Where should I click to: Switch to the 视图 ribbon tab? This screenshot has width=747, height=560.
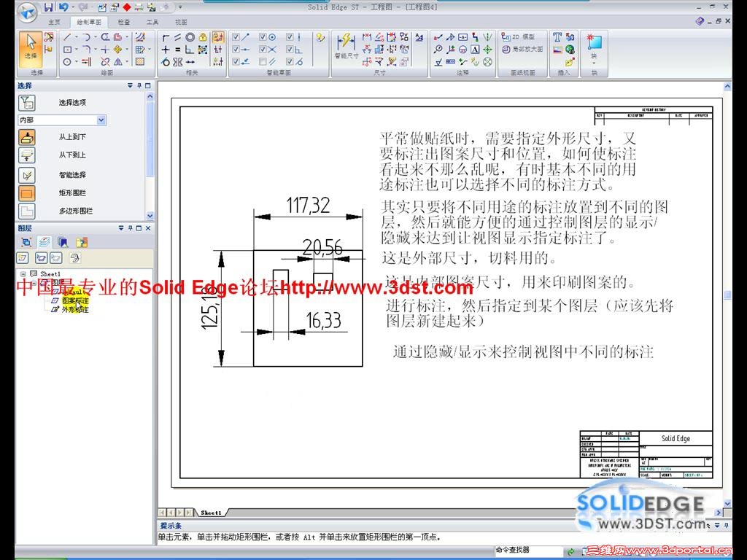[x=180, y=22]
